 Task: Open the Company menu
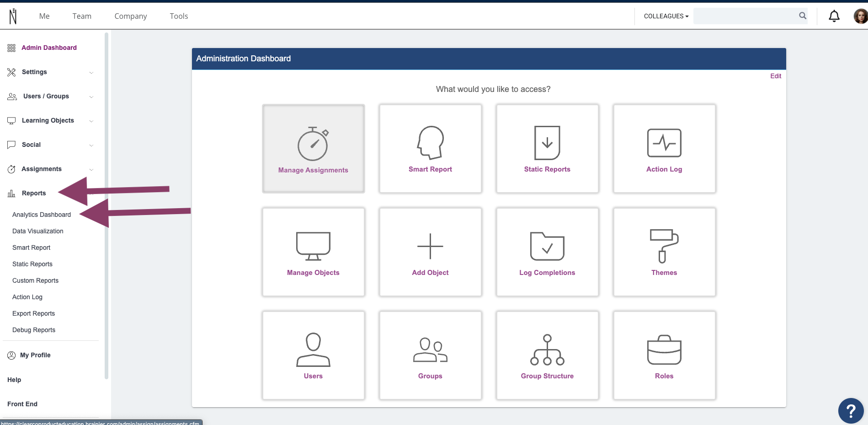coord(131,16)
